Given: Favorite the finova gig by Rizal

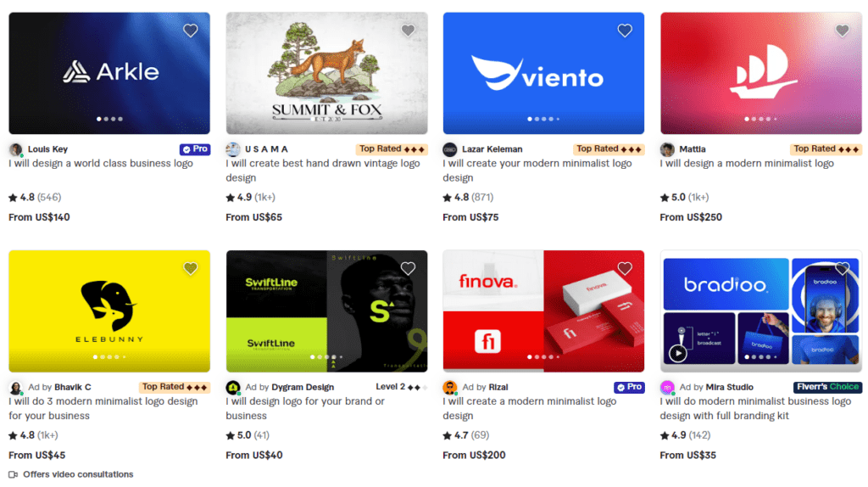Looking at the screenshot, I should [625, 269].
